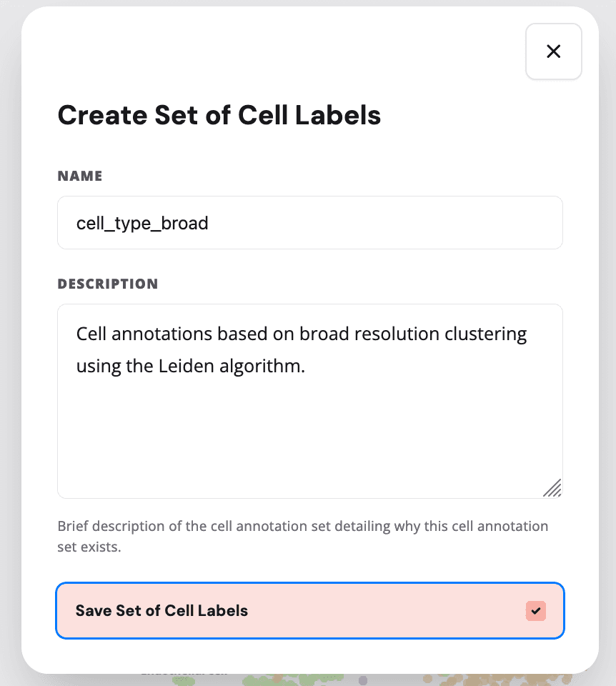This screenshot has width=616, height=686.
Task: Click the X symbol to dismiss the dialog
Action: coord(553,51)
